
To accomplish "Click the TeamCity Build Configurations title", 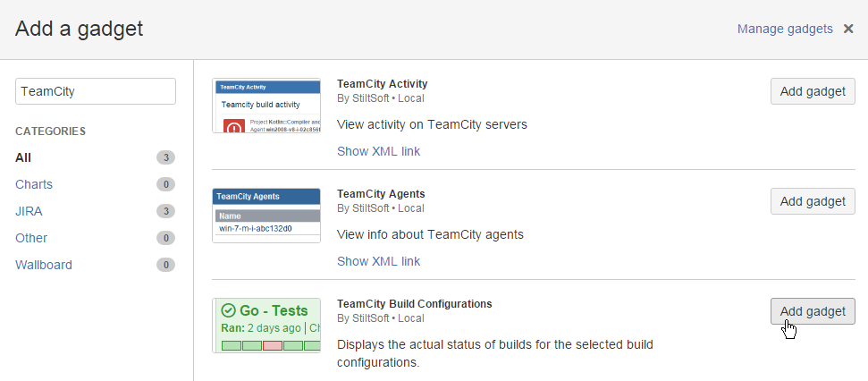I will [414, 303].
